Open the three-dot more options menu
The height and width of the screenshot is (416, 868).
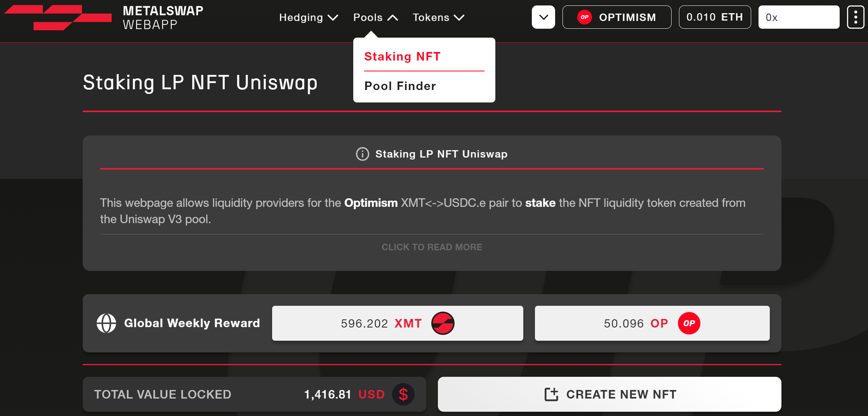tap(855, 17)
